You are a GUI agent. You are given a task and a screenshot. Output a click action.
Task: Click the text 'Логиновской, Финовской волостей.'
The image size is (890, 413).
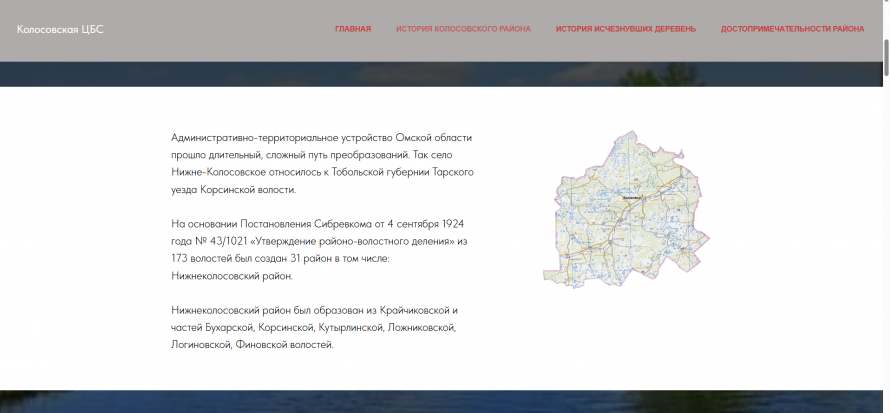tap(252, 345)
